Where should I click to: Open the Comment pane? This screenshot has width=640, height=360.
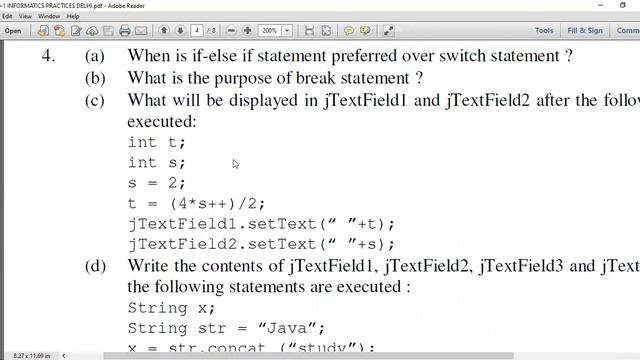pos(627,31)
